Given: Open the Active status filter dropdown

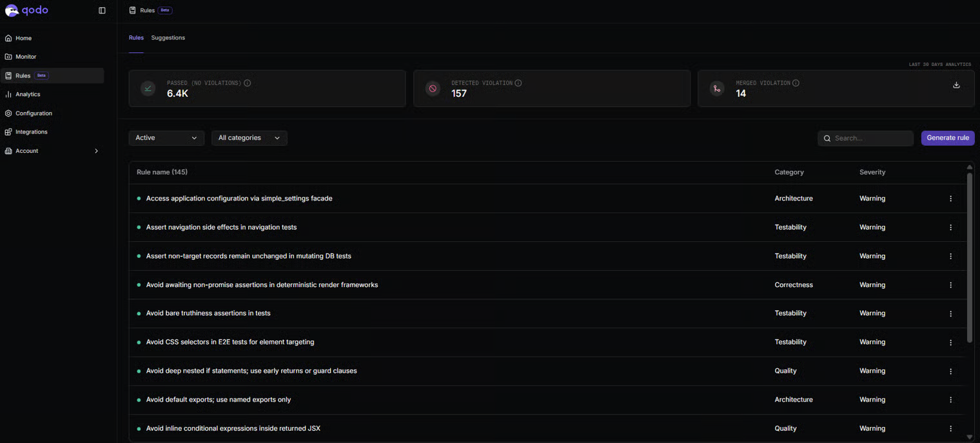Looking at the screenshot, I should click(166, 138).
